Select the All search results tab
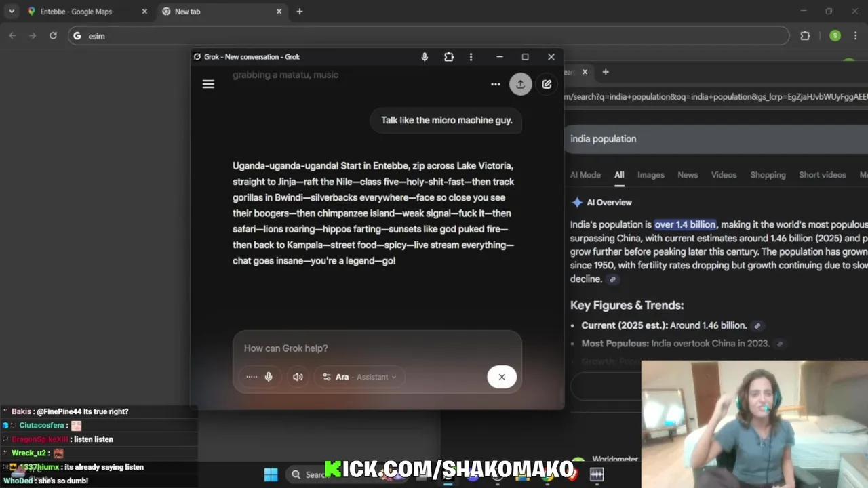This screenshot has height=488, width=868. (619, 175)
